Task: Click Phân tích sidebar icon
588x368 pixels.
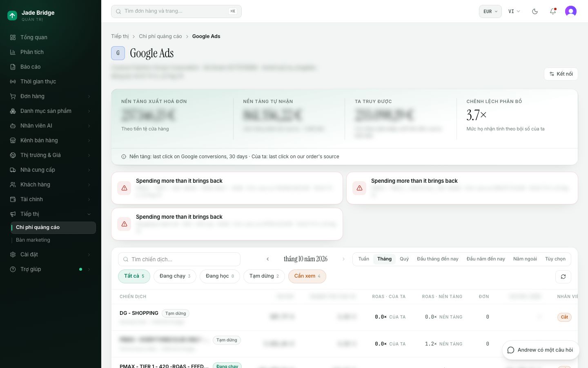Action: coord(13,52)
